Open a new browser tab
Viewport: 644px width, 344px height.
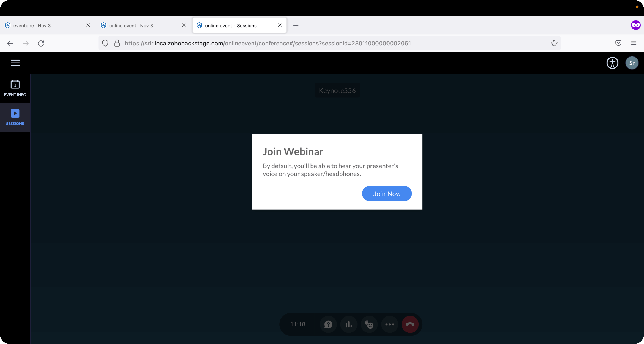[x=296, y=25]
